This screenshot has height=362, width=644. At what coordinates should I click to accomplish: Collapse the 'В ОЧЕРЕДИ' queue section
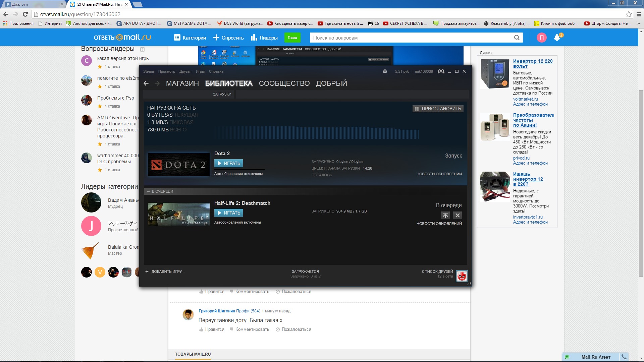148,192
